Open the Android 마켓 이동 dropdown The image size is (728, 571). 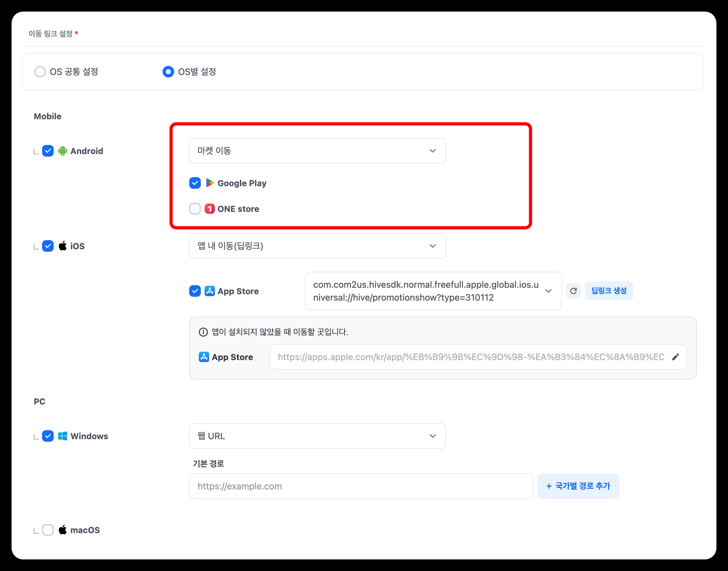click(x=317, y=151)
